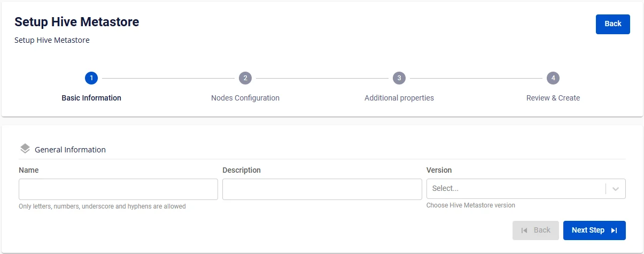
Task: Click the 'Choose Hive Metastore version' hint text
Action: click(x=471, y=205)
